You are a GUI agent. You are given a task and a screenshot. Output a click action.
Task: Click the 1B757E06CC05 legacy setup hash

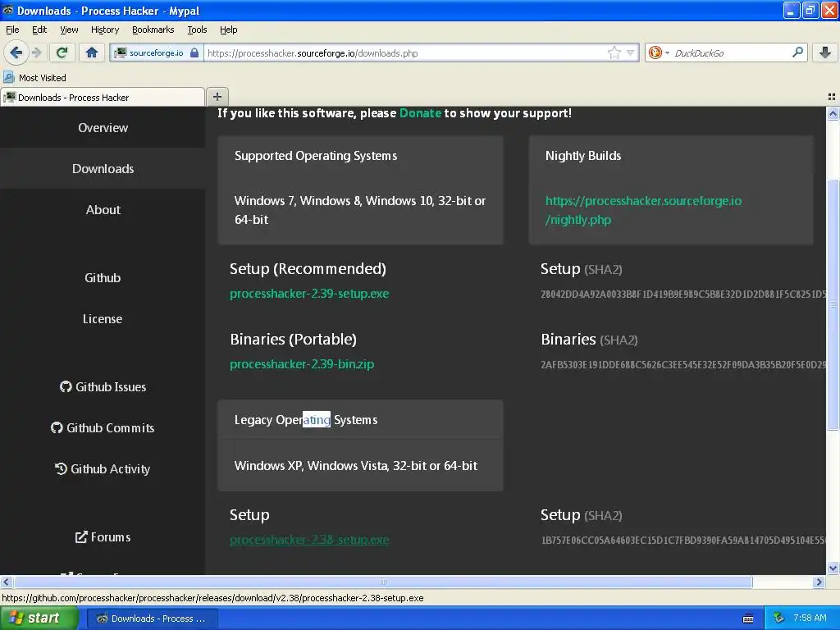point(683,541)
